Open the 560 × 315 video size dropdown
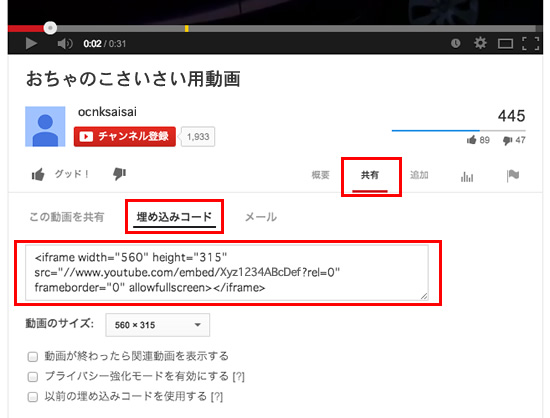Screen dimensions: 550x418 (x=157, y=325)
